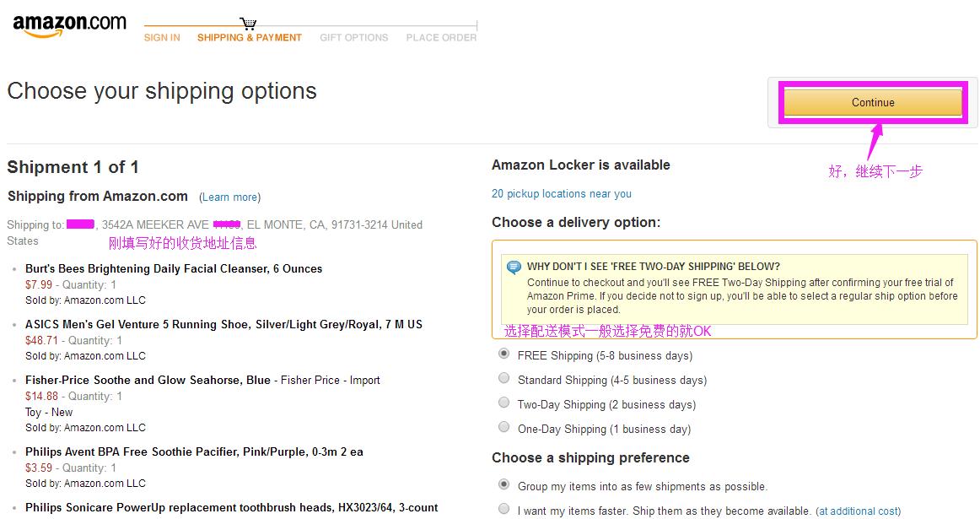Select group items into fewest shipments
The image size is (980, 519).
point(504,485)
